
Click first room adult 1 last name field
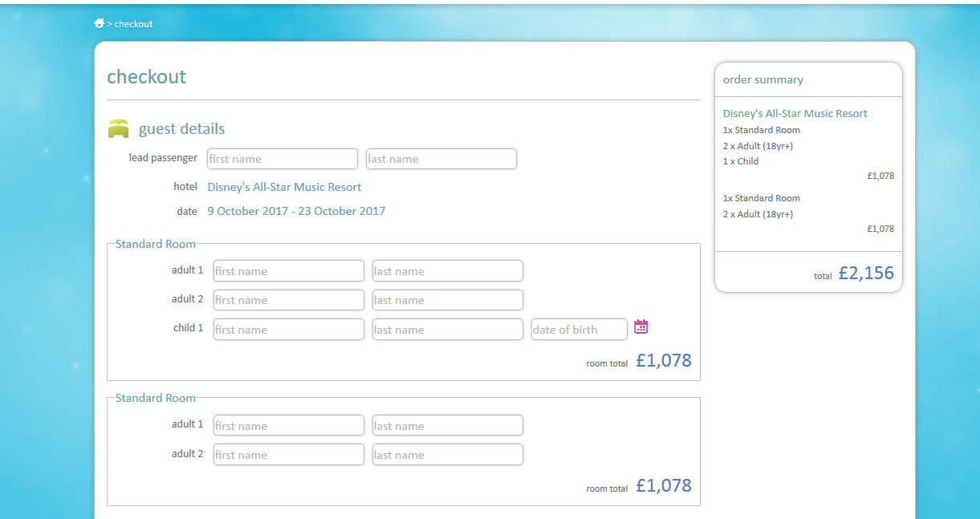tap(448, 271)
